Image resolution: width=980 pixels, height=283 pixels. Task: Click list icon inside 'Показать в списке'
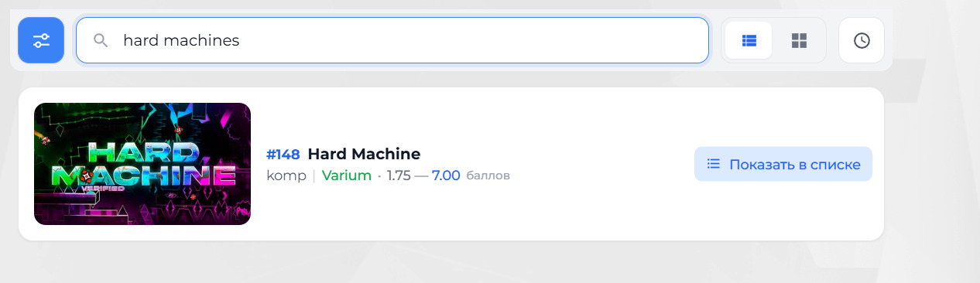pos(714,164)
